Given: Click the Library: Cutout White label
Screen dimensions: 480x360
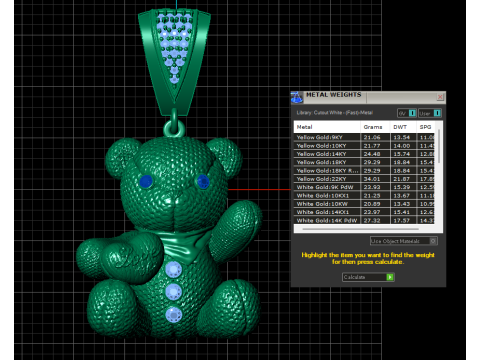Looking at the screenshot, I should pos(334,113).
